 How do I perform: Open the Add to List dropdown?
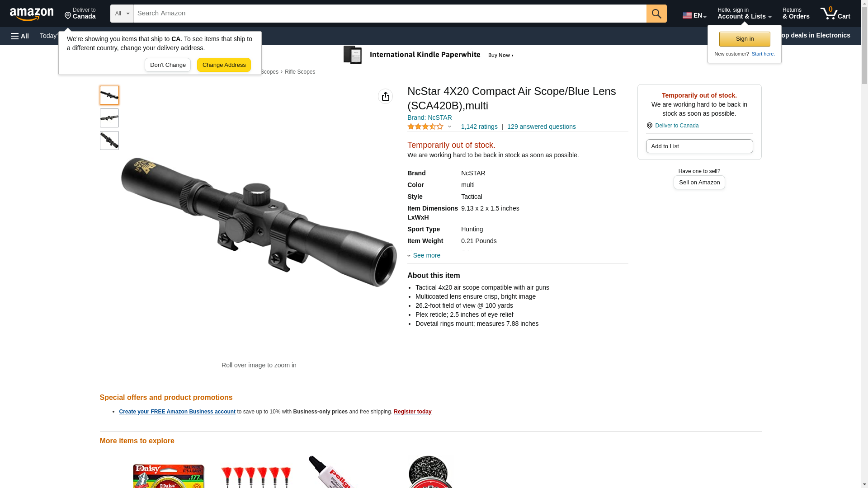coord(699,146)
